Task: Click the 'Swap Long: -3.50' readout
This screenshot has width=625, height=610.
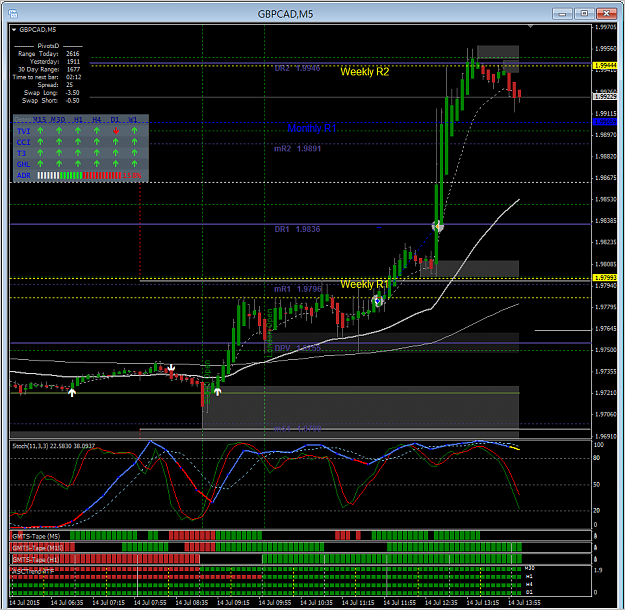Action: [x=51, y=92]
